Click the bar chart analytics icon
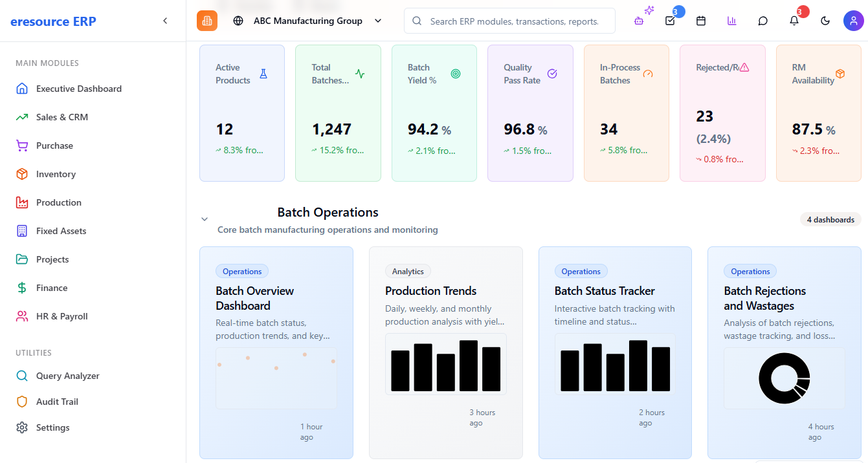The height and width of the screenshot is (463, 868). click(732, 21)
